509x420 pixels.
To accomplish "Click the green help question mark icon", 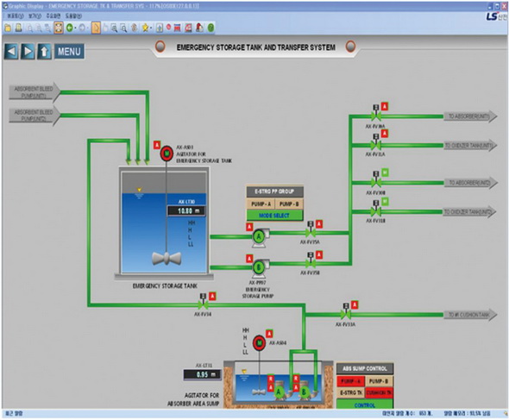I will 211,28.
